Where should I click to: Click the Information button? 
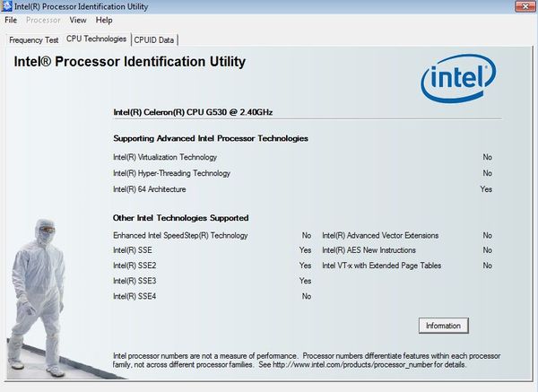[443, 326]
